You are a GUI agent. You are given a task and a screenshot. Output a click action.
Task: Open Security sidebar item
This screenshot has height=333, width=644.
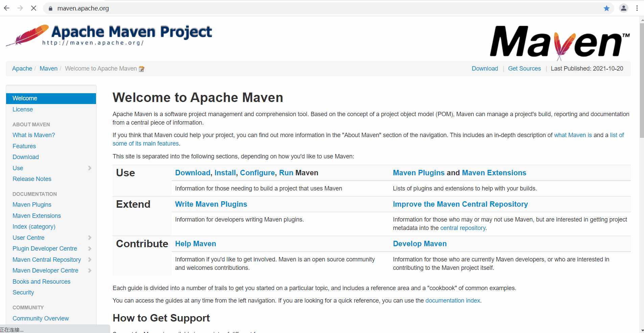[23, 292]
